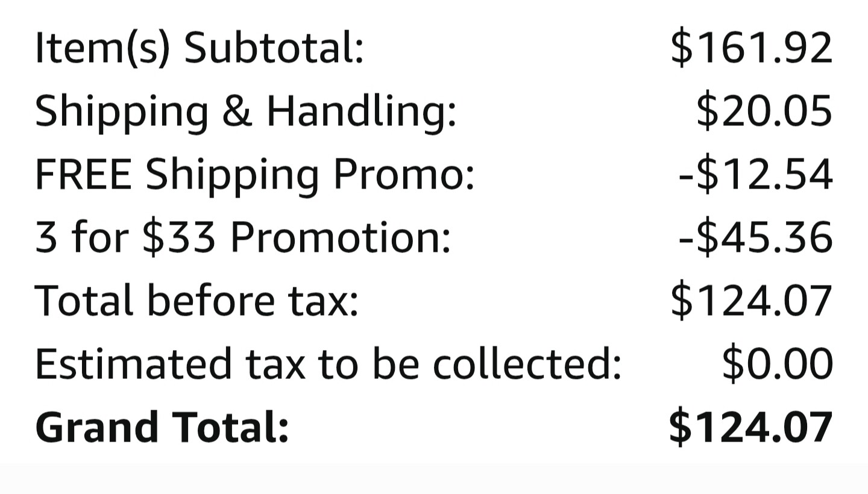Viewport: 868px width, 494px height.
Task: Click the 3 for $33 Promotion label
Action: tap(243, 237)
